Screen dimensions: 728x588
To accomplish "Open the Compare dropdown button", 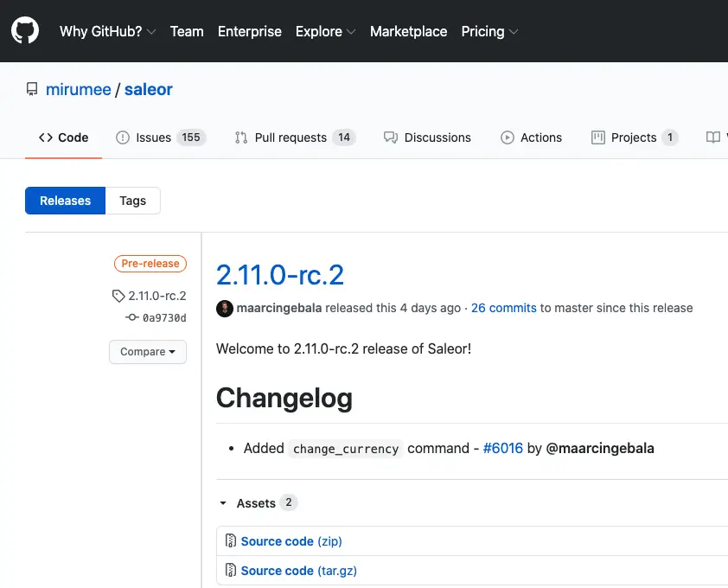I will [x=148, y=352].
